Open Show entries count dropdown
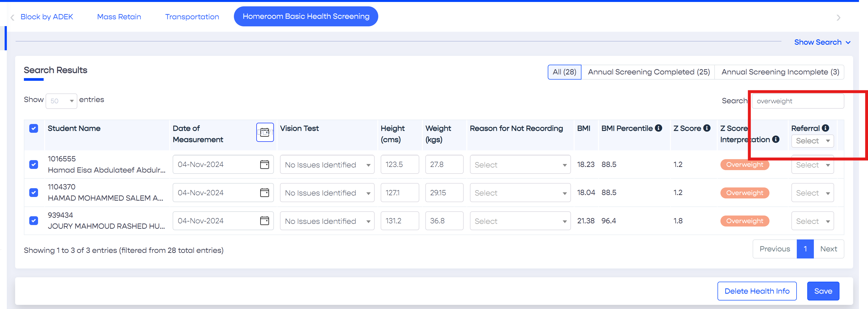868x309 pixels. (x=61, y=101)
